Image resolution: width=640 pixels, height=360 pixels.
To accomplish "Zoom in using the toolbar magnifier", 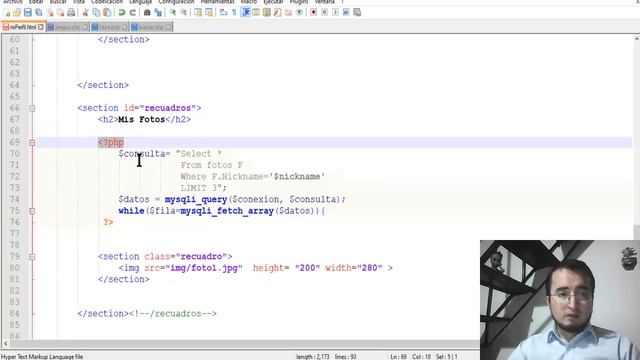I will [173, 12].
